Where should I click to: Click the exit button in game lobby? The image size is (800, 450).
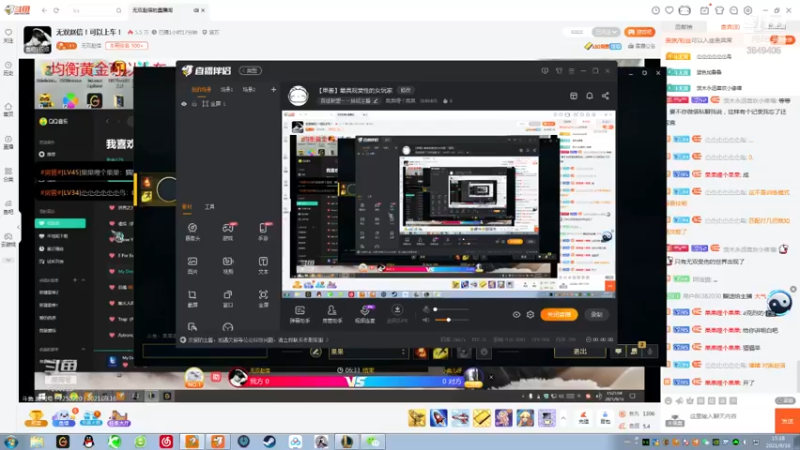(x=580, y=352)
